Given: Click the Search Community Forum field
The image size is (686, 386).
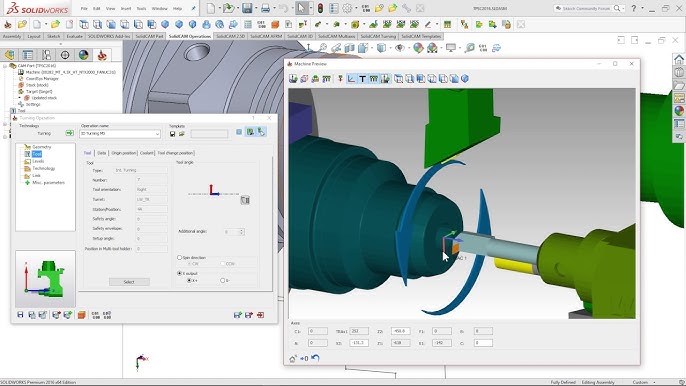Looking at the screenshot, I should tap(587, 8).
